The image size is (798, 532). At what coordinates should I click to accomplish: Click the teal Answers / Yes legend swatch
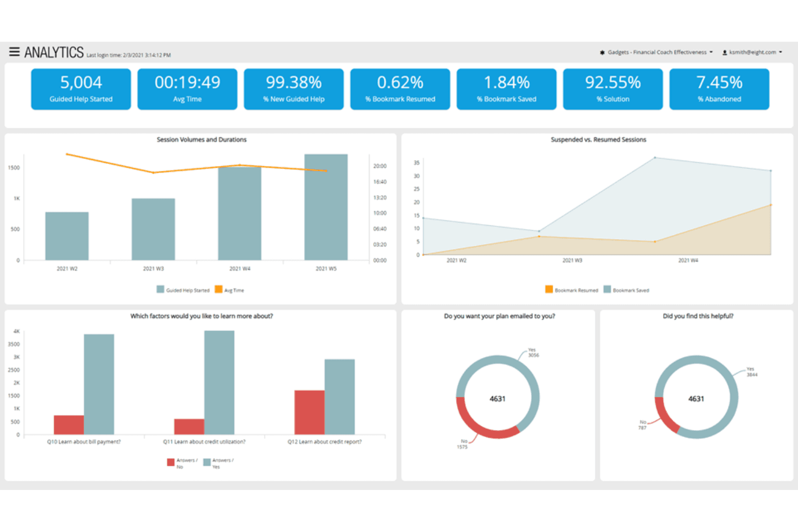pyautogui.click(x=207, y=462)
